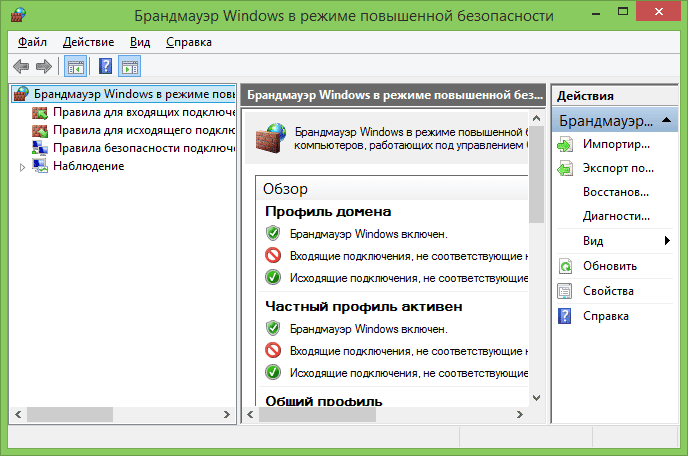Click Вид action text in actions pane

point(593,241)
